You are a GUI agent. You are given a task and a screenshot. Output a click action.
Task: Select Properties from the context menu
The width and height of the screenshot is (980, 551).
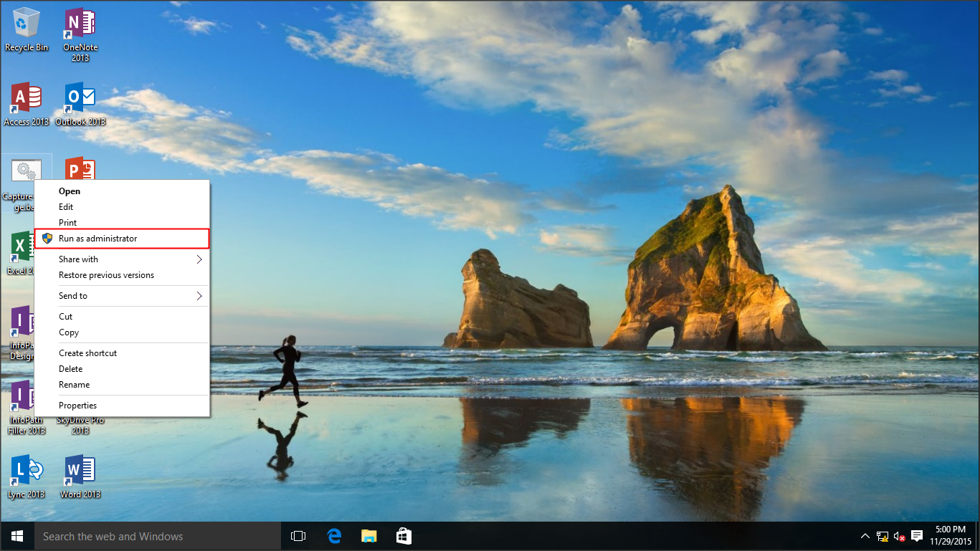(x=77, y=406)
